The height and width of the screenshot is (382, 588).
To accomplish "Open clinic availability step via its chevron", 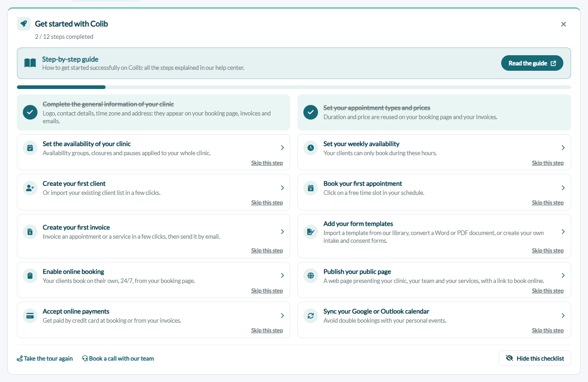I will [282, 148].
